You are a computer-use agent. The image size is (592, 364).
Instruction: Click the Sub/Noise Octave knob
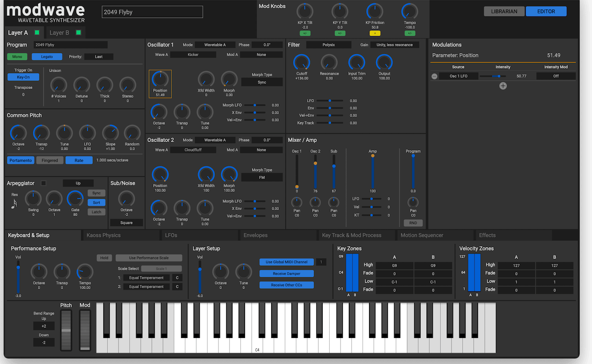click(x=127, y=199)
